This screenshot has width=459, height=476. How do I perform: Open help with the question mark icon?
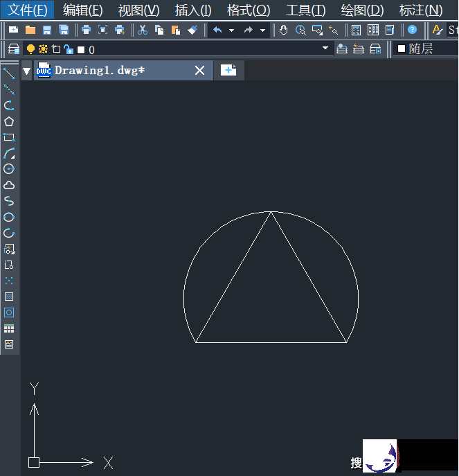(x=413, y=30)
